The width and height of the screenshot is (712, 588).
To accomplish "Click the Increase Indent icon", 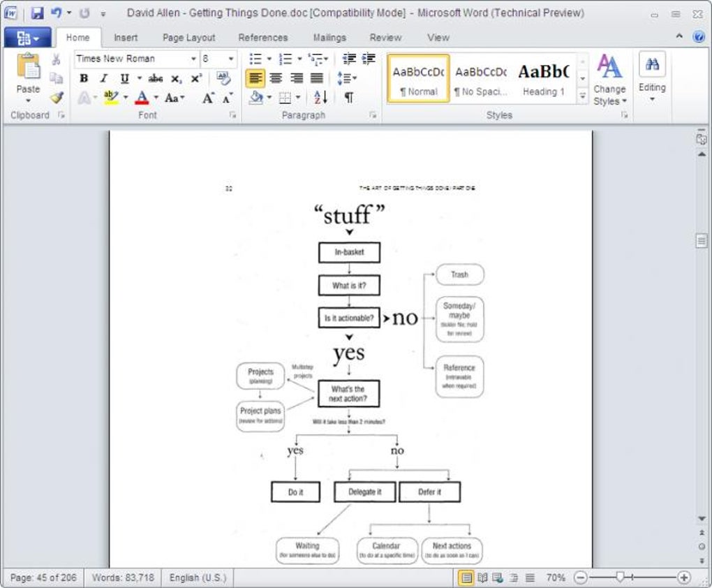I will click(369, 59).
